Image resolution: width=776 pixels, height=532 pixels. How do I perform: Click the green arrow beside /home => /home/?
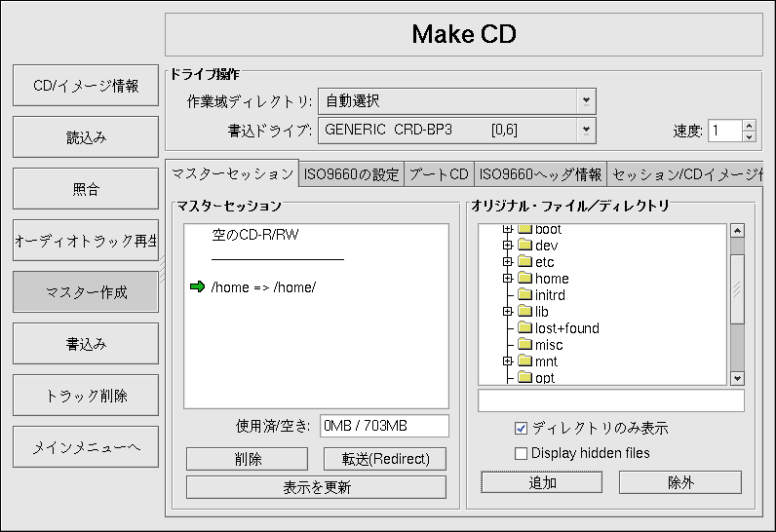(x=197, y=286)
